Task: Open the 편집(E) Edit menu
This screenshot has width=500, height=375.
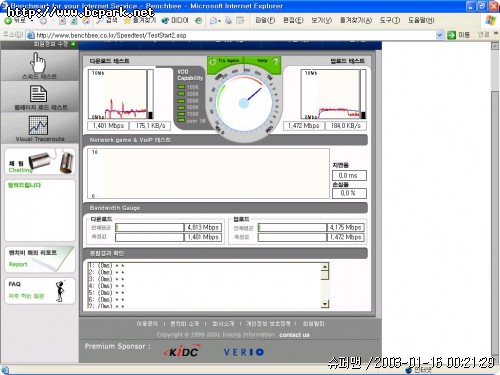Action: pyautogui.click(x=293, y=21)
